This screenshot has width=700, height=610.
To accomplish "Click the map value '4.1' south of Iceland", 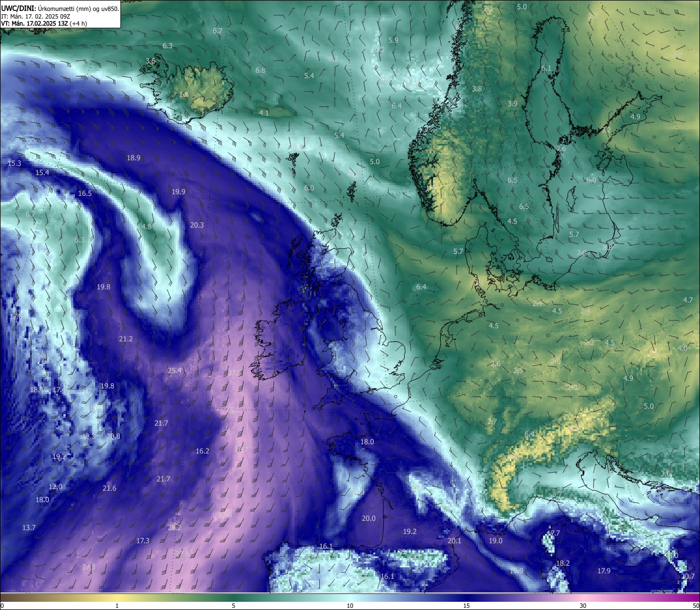I will 264,113.
